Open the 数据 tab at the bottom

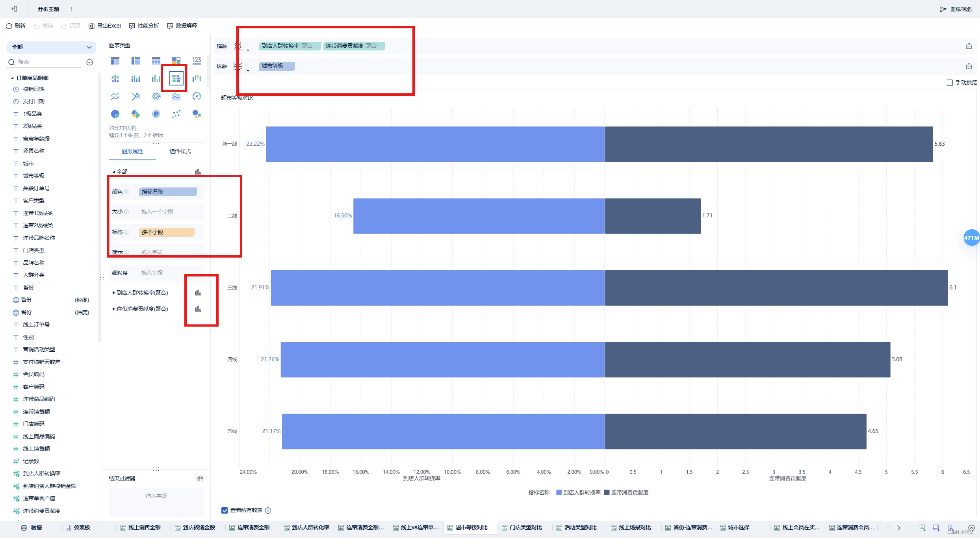pos(32,528)
